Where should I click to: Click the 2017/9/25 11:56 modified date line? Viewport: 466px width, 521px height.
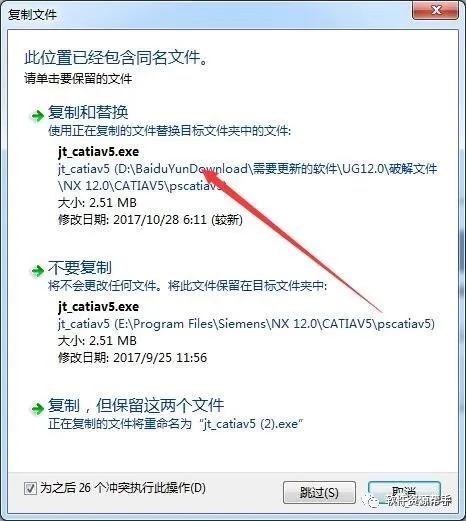pyautogui.click(x=132, y=358)
